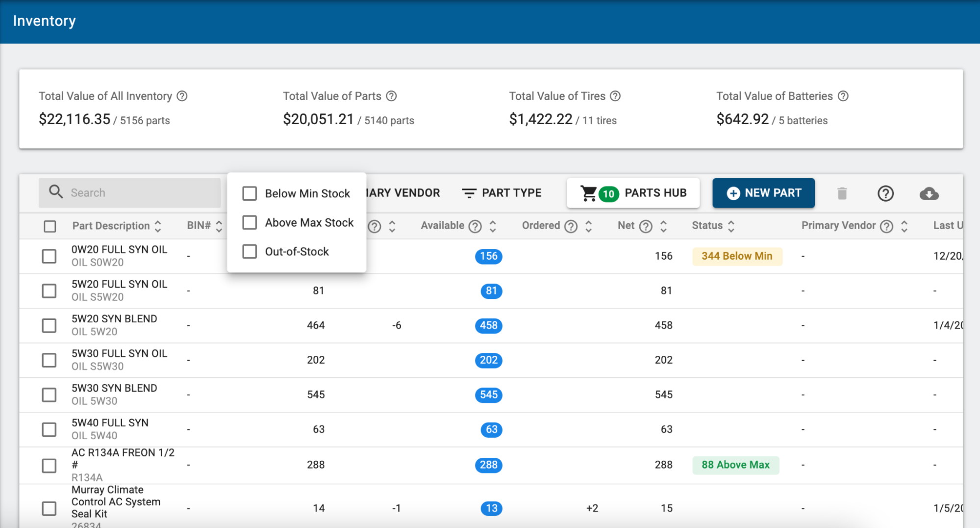This screenshot has height=528, width=980.
Task: Click the trash delete icon
Action: click(x=842, y=193)
